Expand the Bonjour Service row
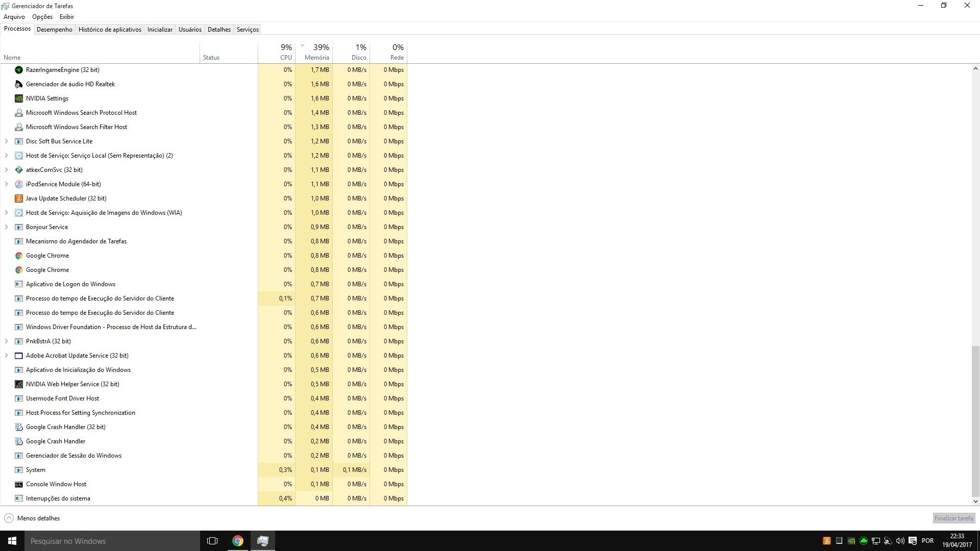The width and height of the screenshot is (980, 551). click(6, 227)
